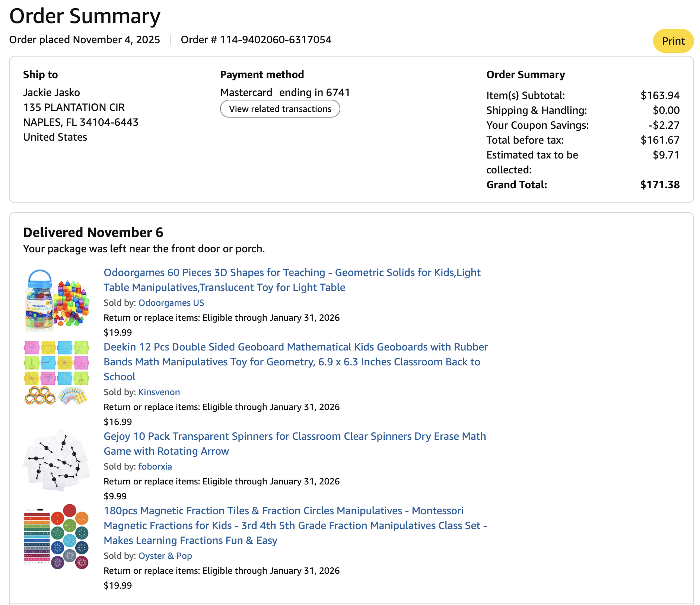Click the colorful geoboards product thumbnail
The image size is (700, 605).
tap(57, 373)
